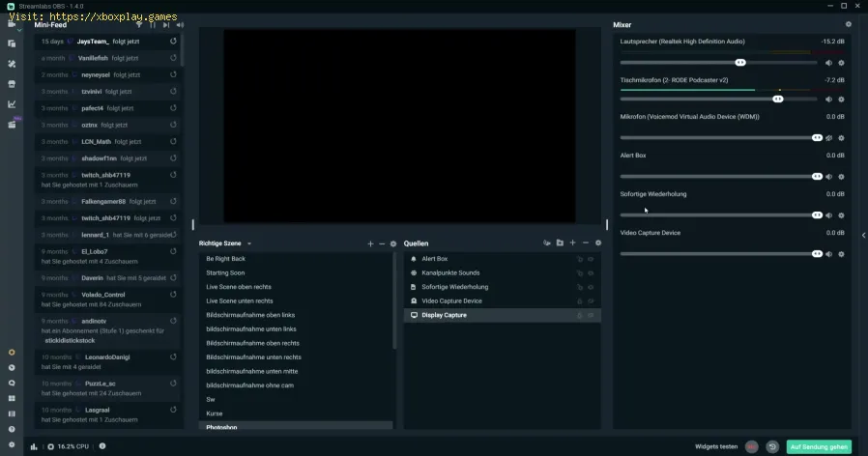Select the Display Capture source

click(502, 315)
